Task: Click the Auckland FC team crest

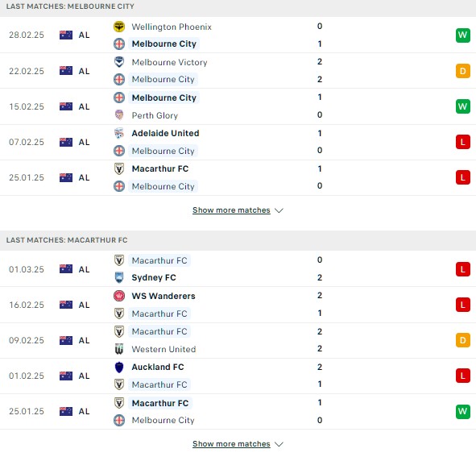Action: click(119, 367)
